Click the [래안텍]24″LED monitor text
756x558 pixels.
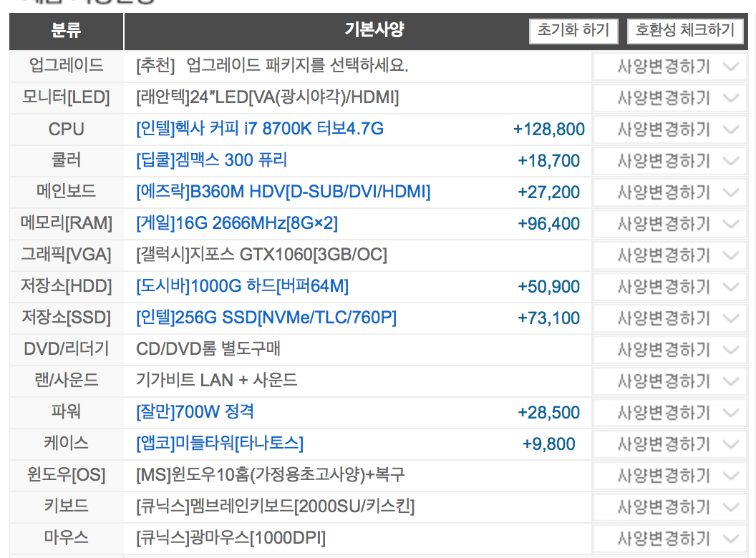[268, 97]
